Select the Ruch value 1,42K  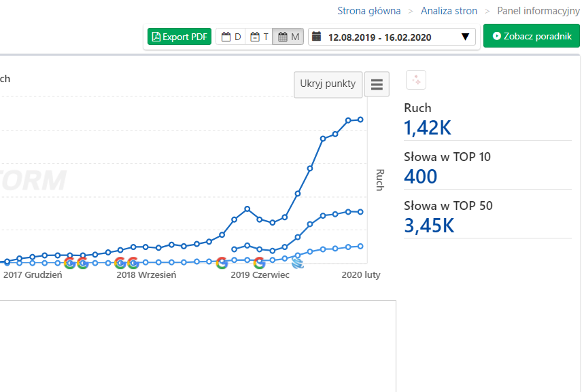click(x=428, y=128)
